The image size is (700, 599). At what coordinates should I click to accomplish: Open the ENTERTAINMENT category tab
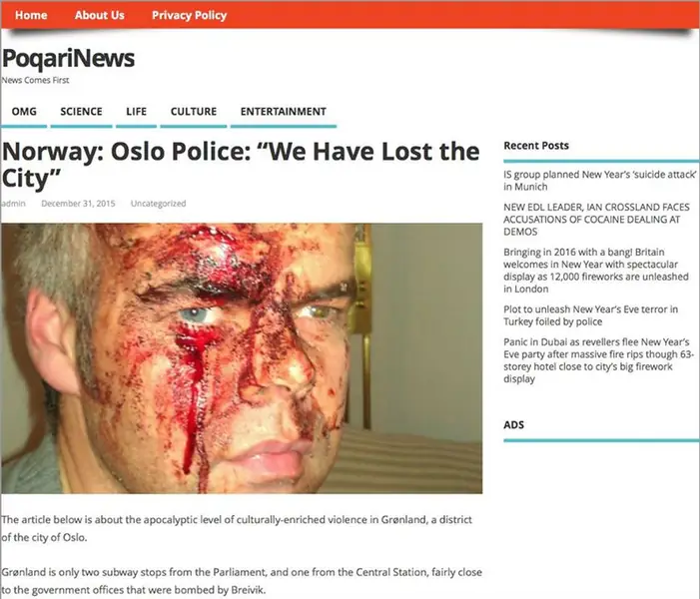(283, 112)
